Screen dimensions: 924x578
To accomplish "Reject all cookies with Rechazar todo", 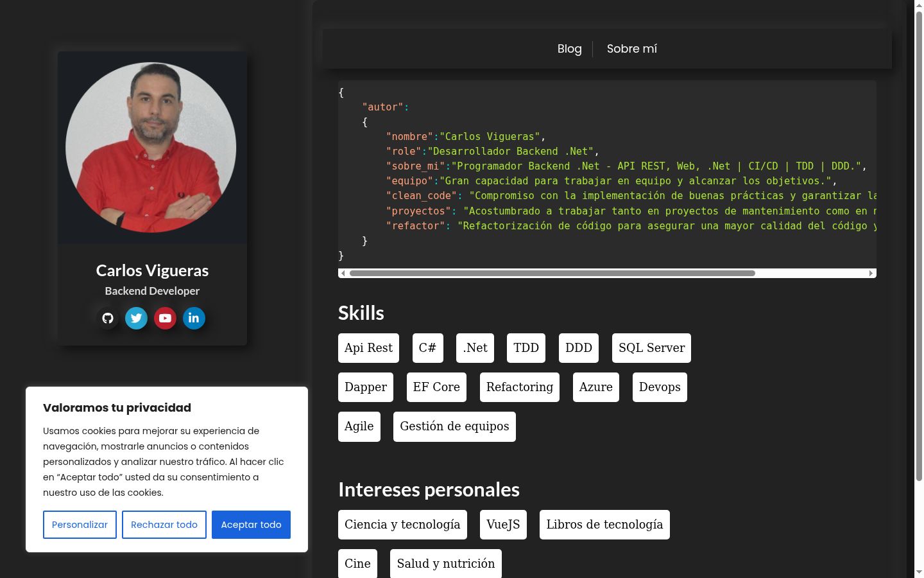I will 164,525.
